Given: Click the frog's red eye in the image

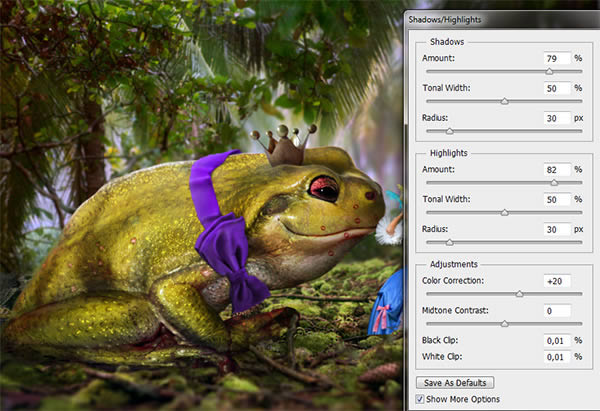Looking at the screenshot, I should pyautogui.click(x=324, y=188).
